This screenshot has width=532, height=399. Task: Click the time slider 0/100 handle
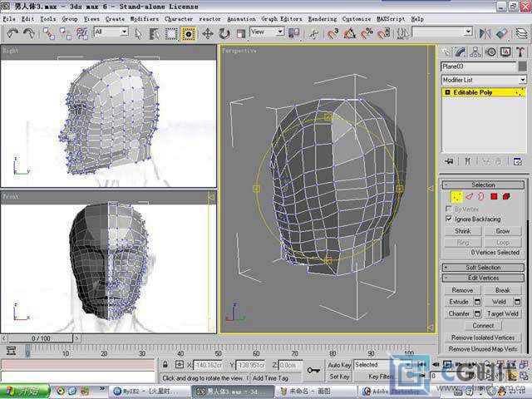41,338
